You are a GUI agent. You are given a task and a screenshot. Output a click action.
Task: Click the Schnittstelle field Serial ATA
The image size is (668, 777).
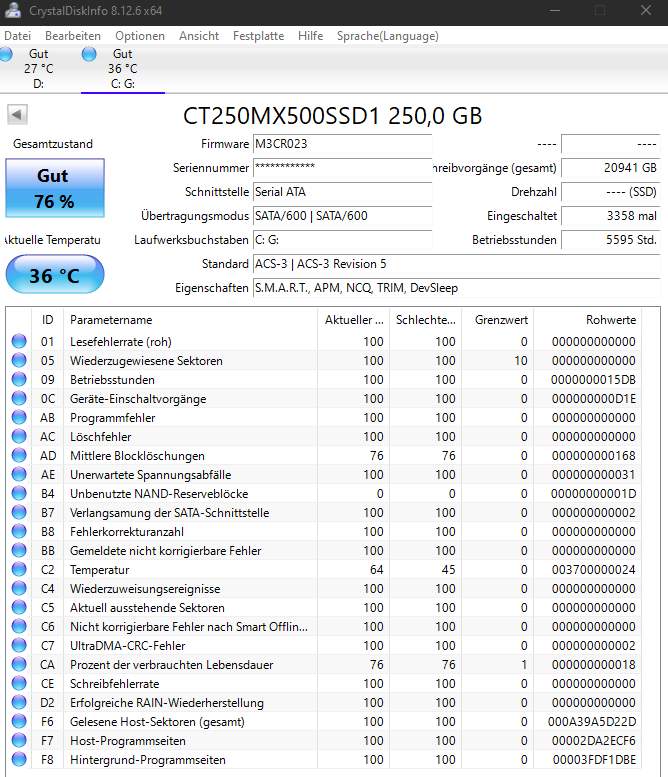pos(342,192)
